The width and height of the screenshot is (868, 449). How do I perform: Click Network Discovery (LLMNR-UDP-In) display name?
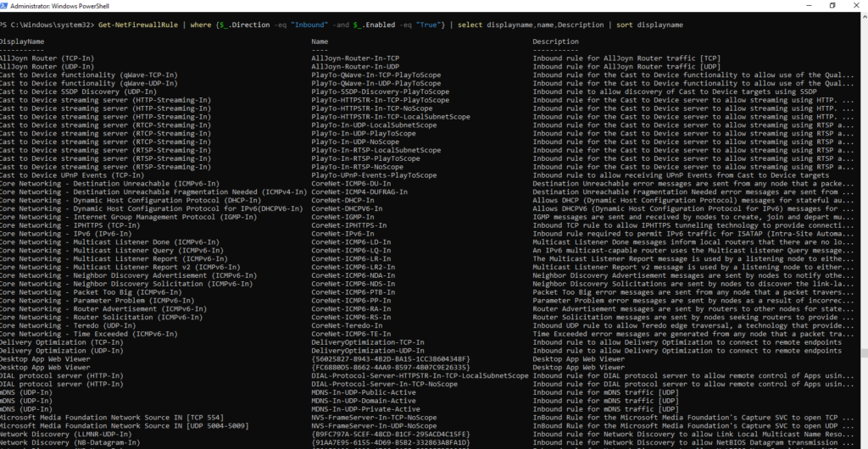(62, 434)
